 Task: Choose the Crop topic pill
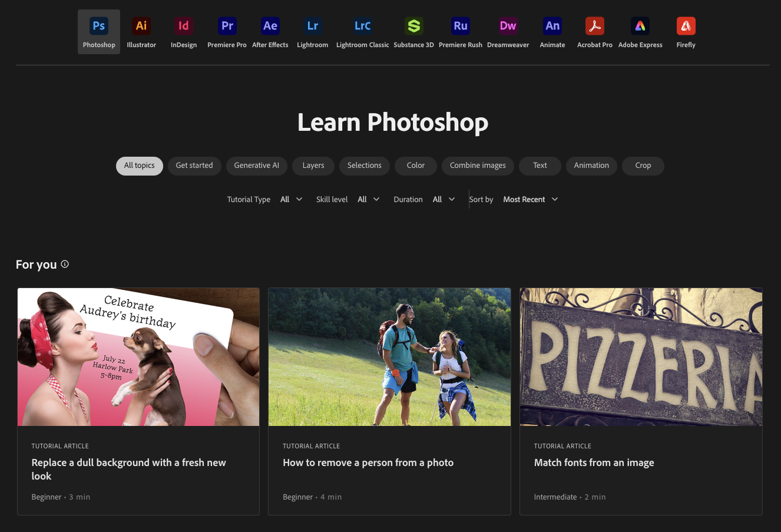click(643, 166)
